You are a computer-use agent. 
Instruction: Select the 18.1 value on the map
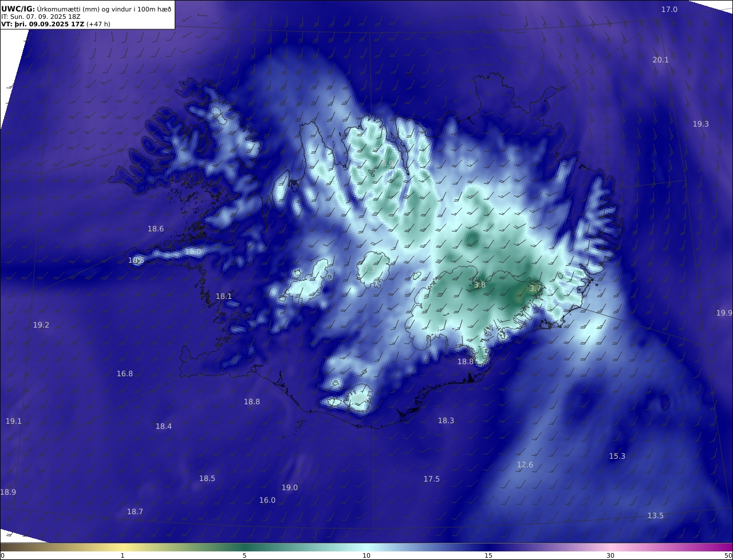tap(223, 297)
